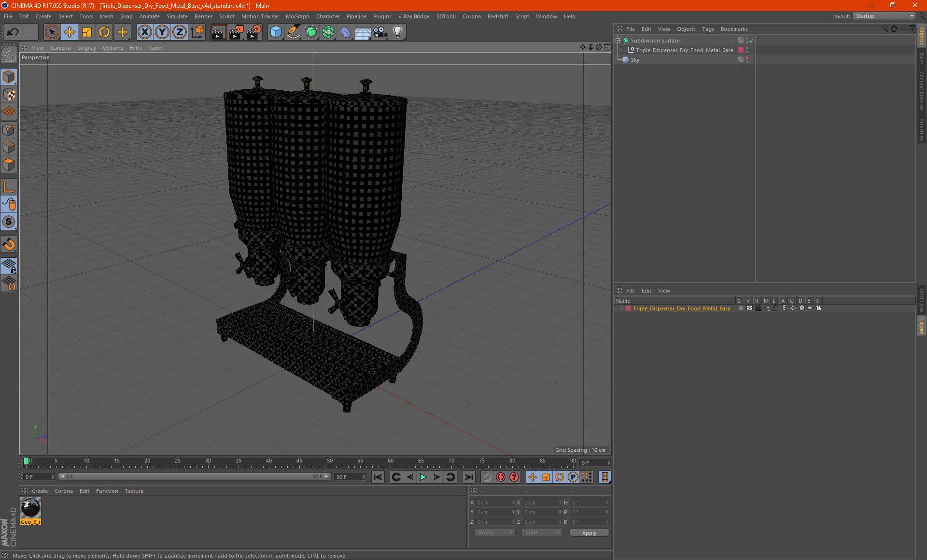Go to start of animation
Image resolution: width=927 pixels, height=560 pixels.
tap(378, 477)
